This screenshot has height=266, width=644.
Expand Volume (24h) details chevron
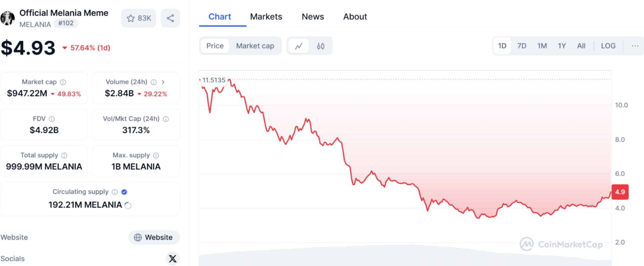click(x=163, y=82)
